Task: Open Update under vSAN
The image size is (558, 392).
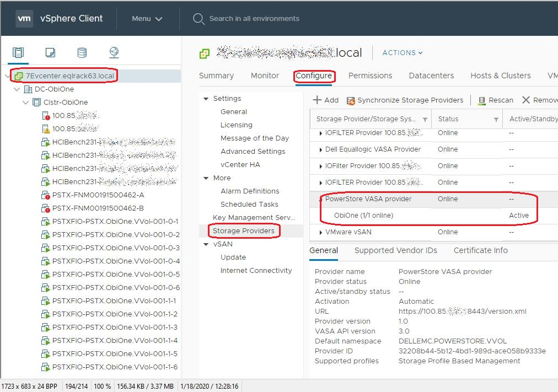Action: click(233, 257)
